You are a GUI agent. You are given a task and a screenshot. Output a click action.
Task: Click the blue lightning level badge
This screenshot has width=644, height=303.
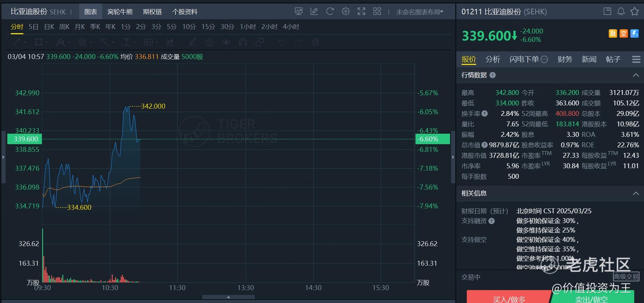635,34
